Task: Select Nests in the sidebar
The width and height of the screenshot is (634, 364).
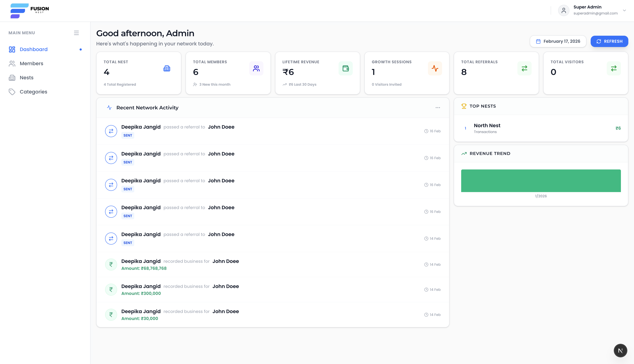Action: (26, 78)
